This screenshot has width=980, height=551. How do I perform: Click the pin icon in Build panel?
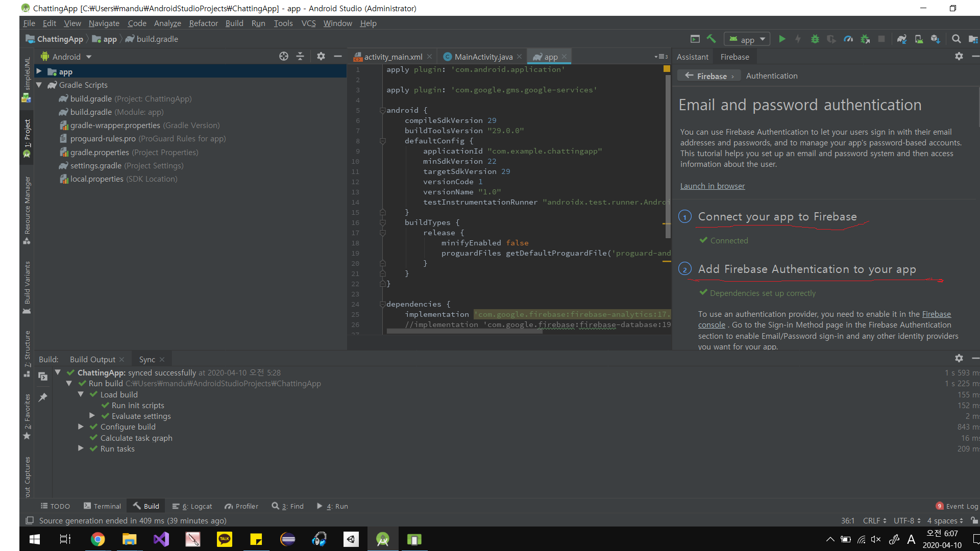43,397
